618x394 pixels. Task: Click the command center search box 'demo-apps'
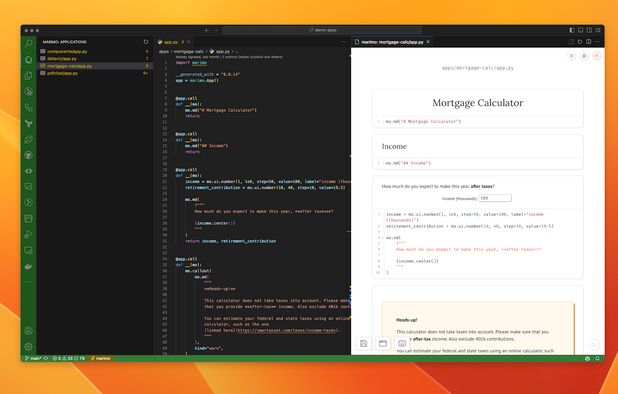(322, 30)
